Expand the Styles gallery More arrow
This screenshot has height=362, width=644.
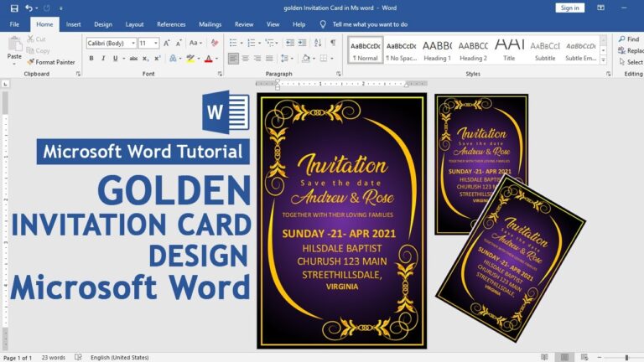604,60
